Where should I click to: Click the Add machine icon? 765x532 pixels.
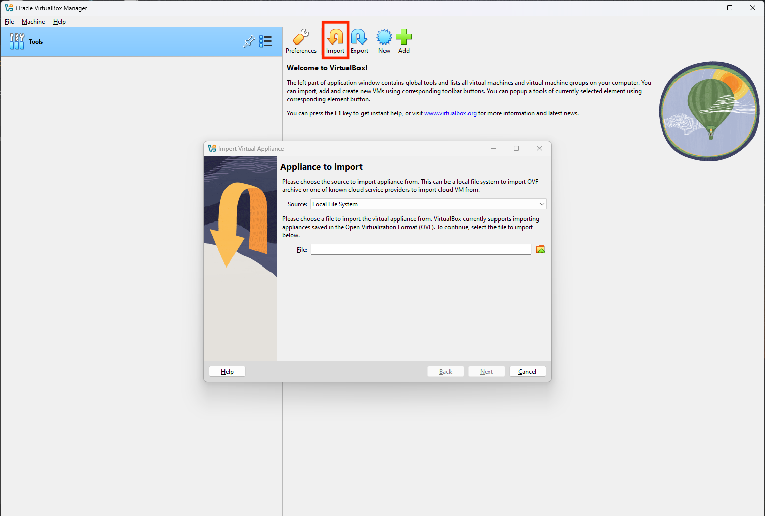pyautogui.click(x=403, y=40)
